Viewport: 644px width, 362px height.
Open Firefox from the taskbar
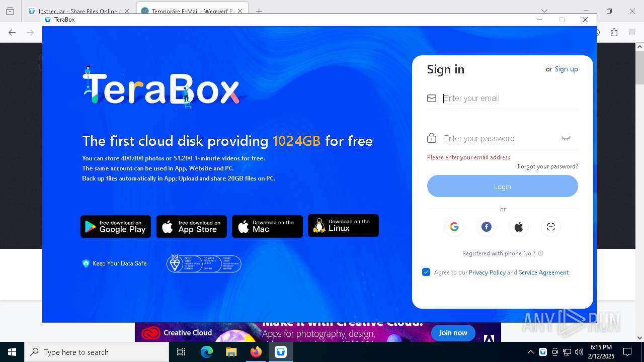coord(256,352)
